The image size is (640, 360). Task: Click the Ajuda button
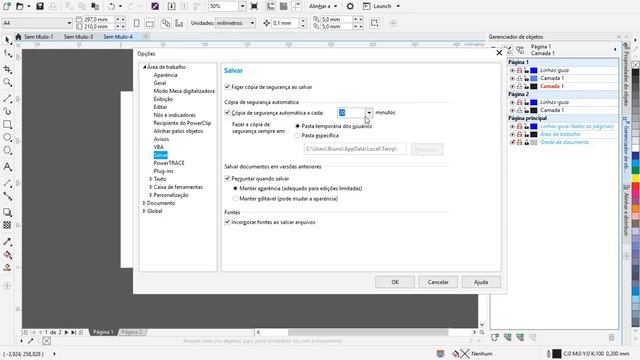481,282
